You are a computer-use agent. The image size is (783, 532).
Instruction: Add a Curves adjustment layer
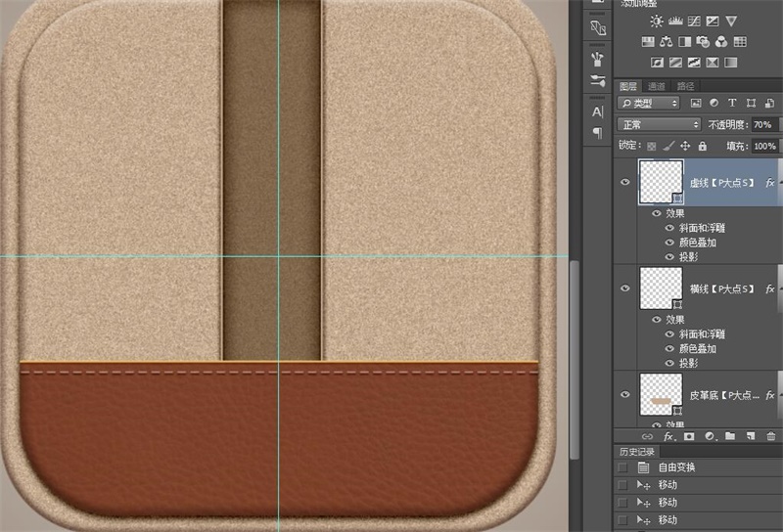pyautogui.click(x=694, y=21)
